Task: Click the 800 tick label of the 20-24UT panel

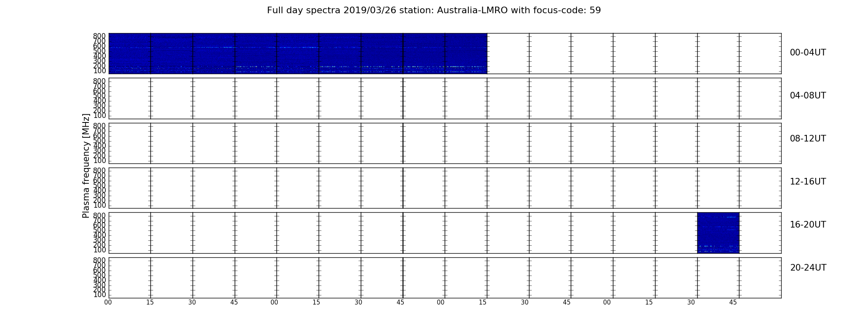Action: 99,260
